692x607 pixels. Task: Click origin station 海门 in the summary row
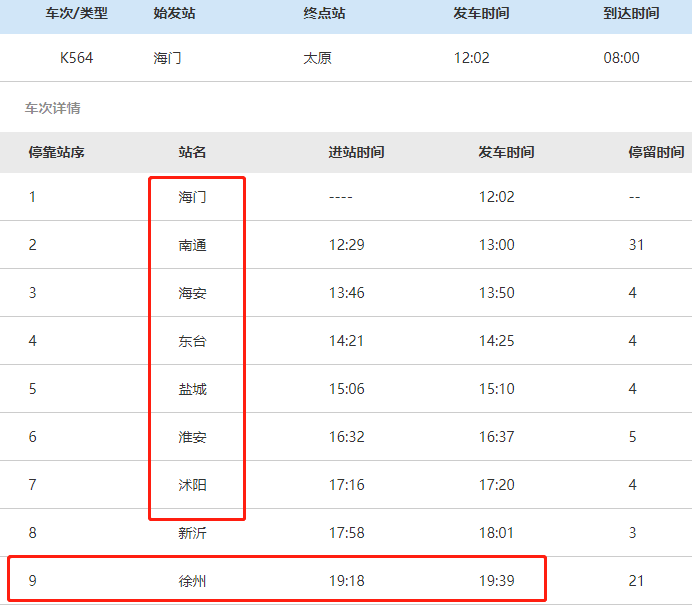[x=167, y=58]
